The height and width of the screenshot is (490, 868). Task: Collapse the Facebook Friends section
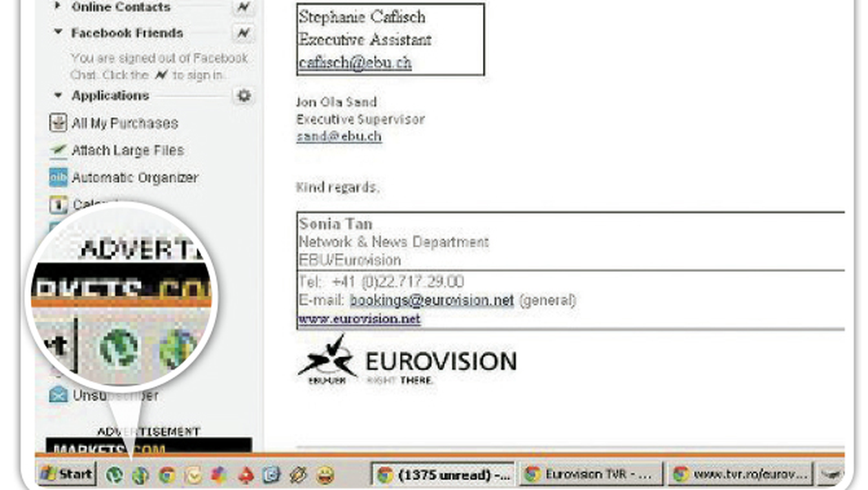coord(58,33)
